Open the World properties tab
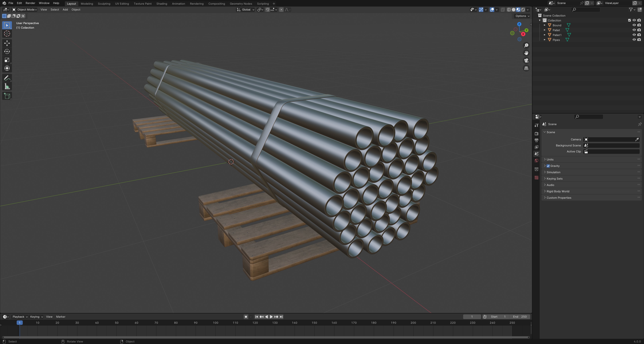Viewport: 644px width, 344px height. pyautogui.click(x=536, y=161)
